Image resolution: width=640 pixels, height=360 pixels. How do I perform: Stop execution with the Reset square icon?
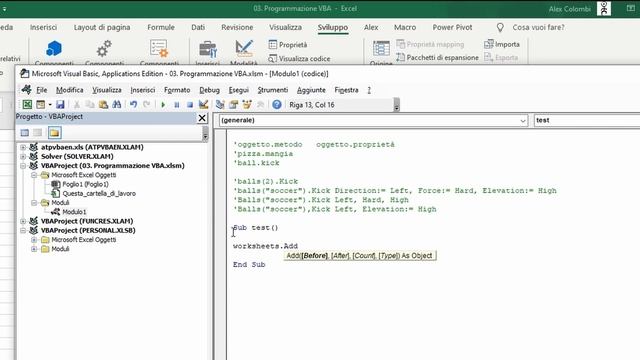pos(190,105)
